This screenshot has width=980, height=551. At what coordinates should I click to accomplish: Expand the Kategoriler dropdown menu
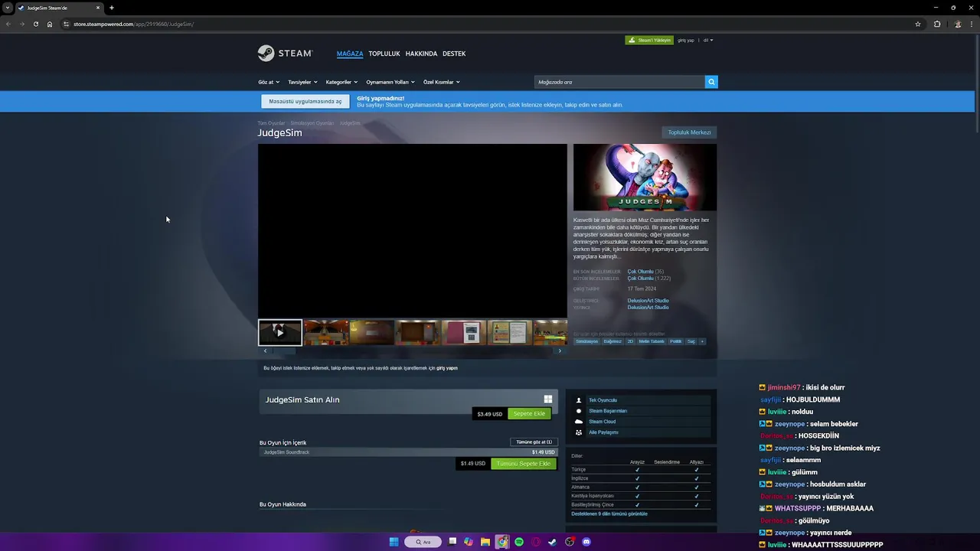[341, 82]
